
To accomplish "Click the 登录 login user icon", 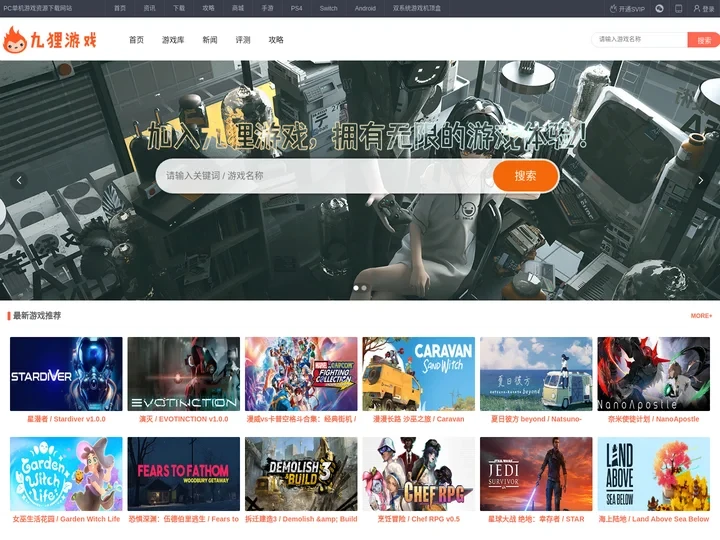I will pos(704,9).
